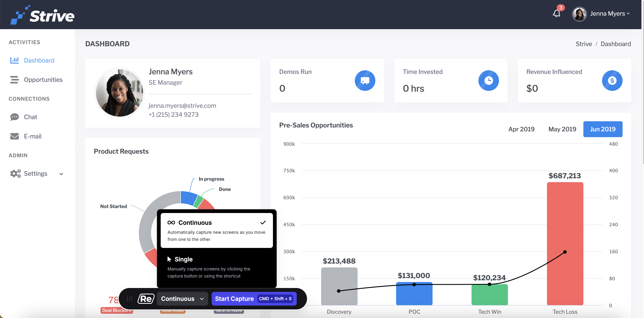This screenshot has height=318, width=644.
Task: Click the Strive logo
Action: tap(42, 15)
